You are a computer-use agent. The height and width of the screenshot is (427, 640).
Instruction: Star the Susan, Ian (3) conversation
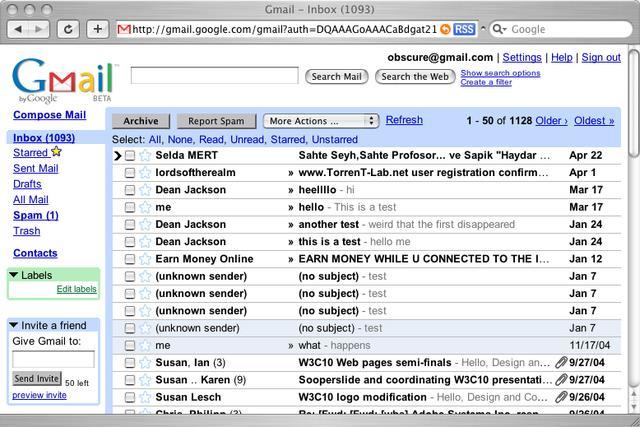145,363
